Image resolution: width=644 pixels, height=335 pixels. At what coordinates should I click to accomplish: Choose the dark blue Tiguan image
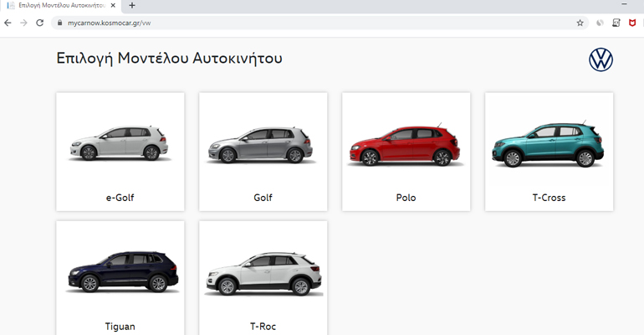pos(120,273)
